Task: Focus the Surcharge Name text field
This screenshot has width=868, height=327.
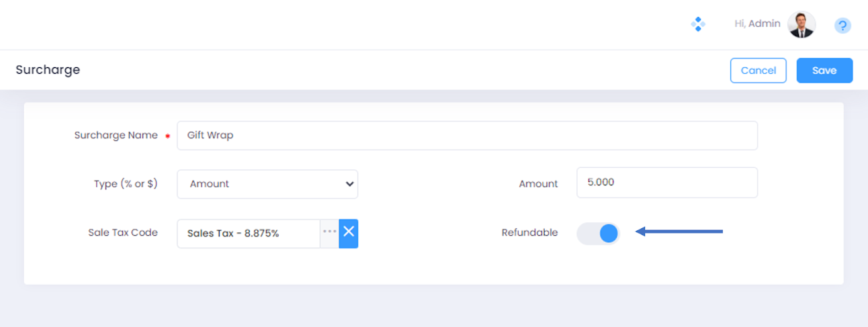Action: 467,136
